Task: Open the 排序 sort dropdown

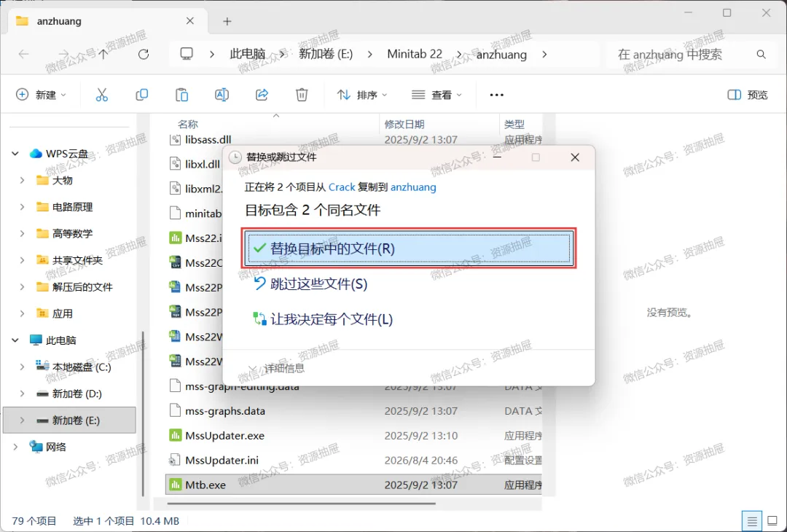Action: [x=362, y=95]
